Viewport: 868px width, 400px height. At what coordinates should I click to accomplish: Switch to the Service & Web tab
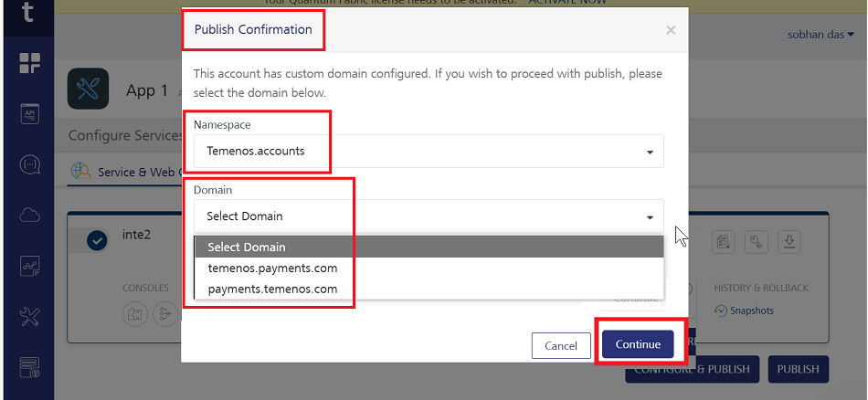pos(125,172)
